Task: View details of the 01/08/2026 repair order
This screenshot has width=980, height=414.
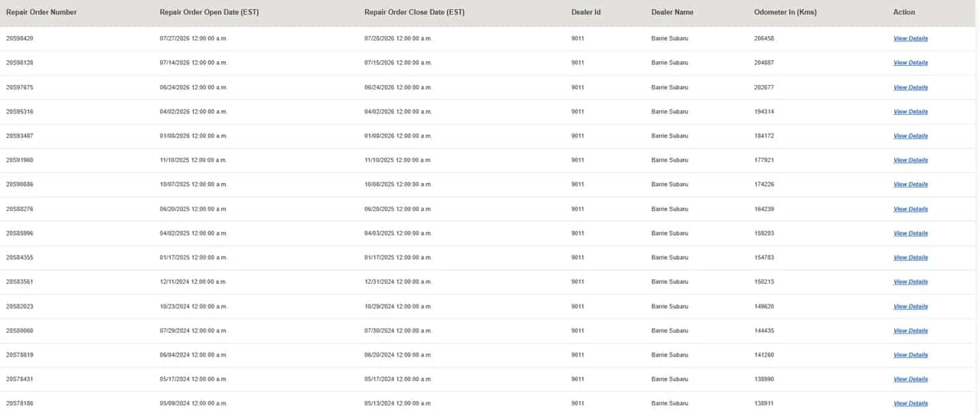Action: coord(910,136)
